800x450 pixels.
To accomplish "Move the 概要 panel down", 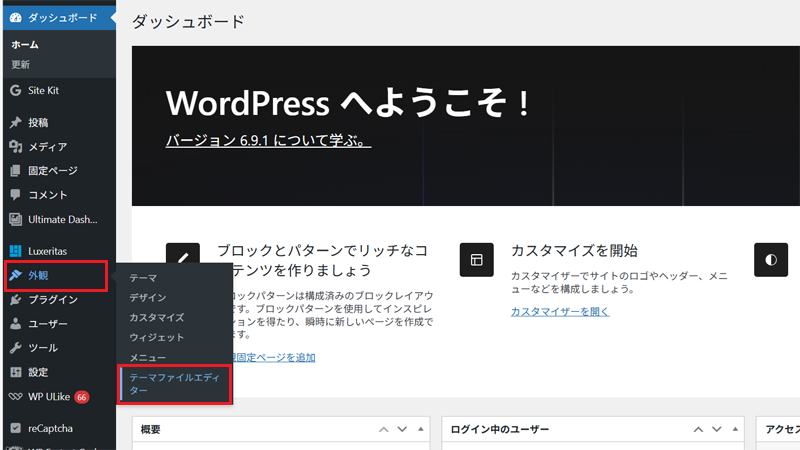I will (x=402, y=429).
